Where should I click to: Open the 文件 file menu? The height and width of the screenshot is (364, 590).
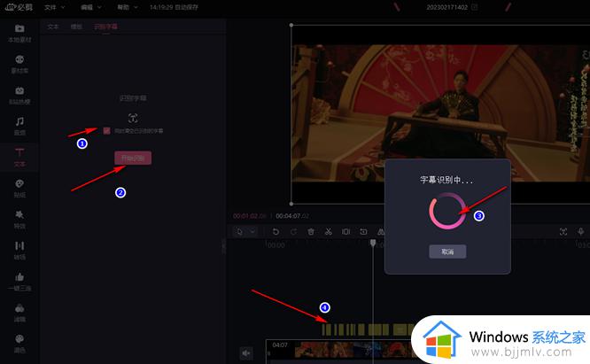55,7
